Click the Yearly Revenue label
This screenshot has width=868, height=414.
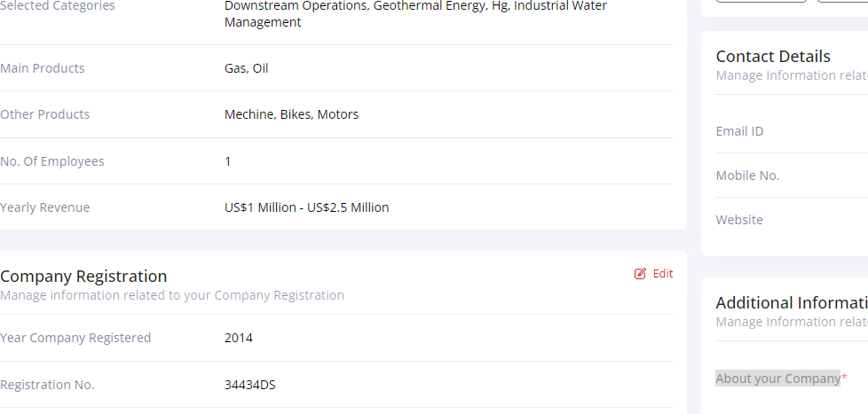tap(45, 207)
